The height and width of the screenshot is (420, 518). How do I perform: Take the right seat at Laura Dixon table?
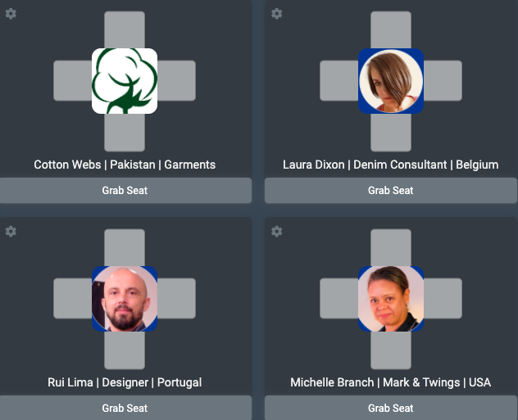point(443,80)
